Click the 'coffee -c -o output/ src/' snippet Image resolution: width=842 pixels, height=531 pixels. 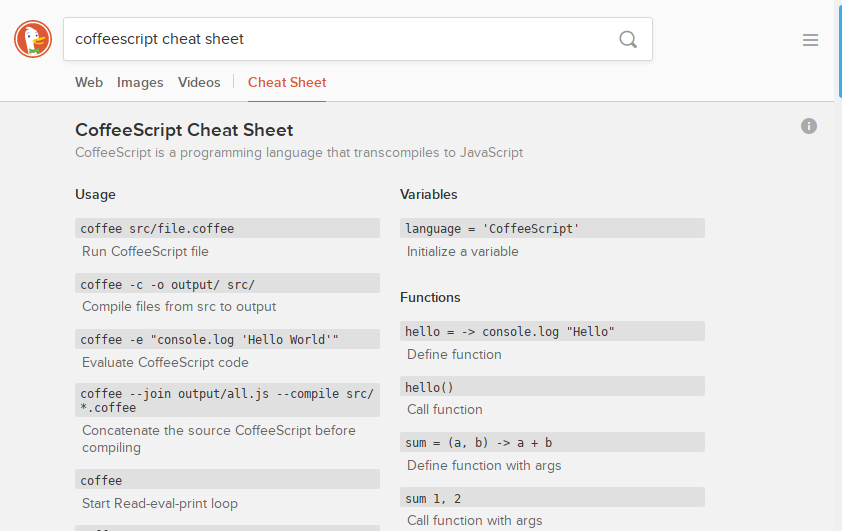(x=227, y=284)
